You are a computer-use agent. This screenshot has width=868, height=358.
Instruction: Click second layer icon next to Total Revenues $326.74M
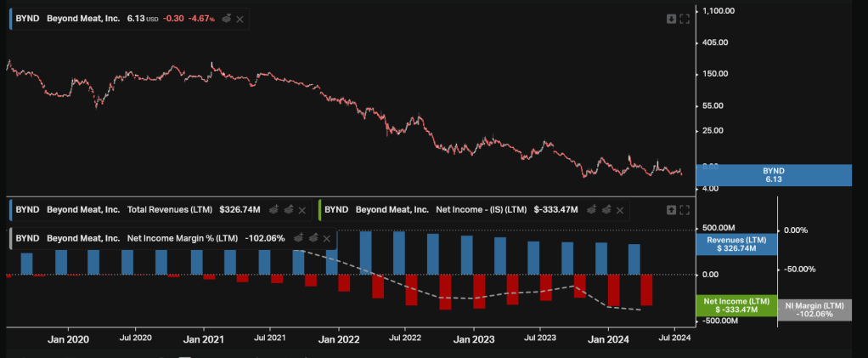(289, 209)
